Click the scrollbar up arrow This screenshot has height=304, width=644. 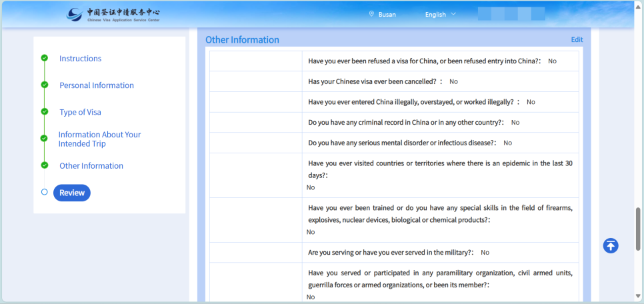tap(638, 7)
